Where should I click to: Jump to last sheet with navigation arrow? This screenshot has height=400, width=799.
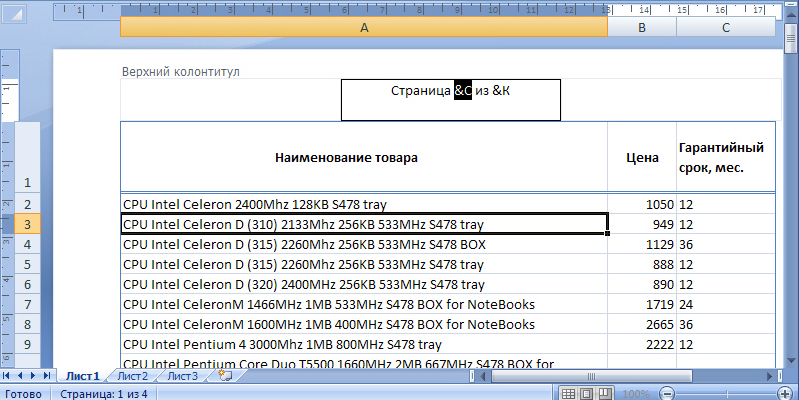tap(46, 376)
